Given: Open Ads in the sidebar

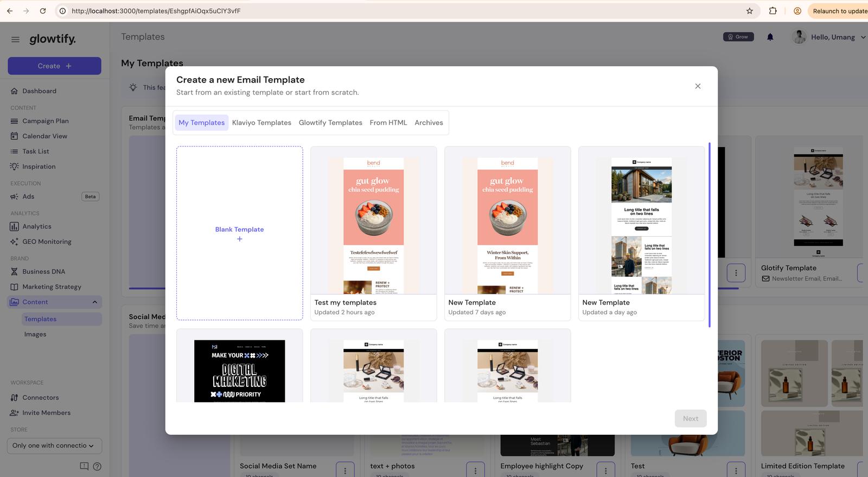Looking at the screenshot, I should click(28, 196).
